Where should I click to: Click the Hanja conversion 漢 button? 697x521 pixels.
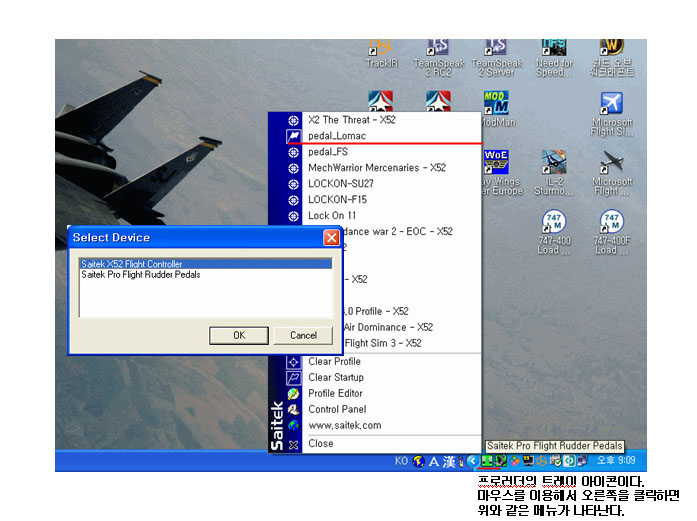pos(449,462)
